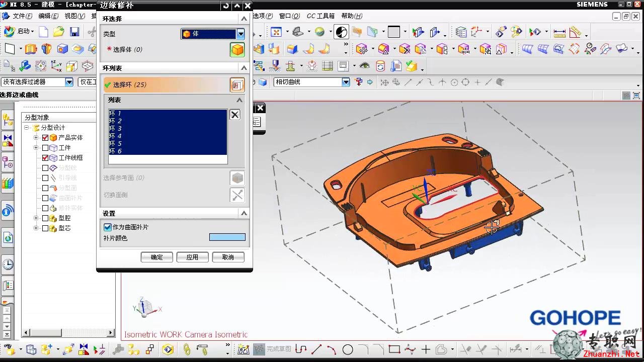The width and height of the screenshot is (644, 362).
Task: Check the 分型线 checkbox
Action: [45, 168]
